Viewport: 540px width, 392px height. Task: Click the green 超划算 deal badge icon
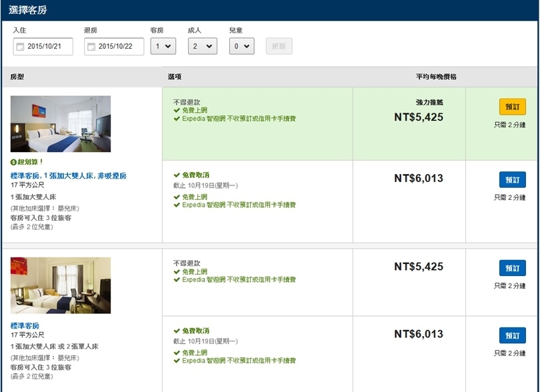tap(13, 162)
